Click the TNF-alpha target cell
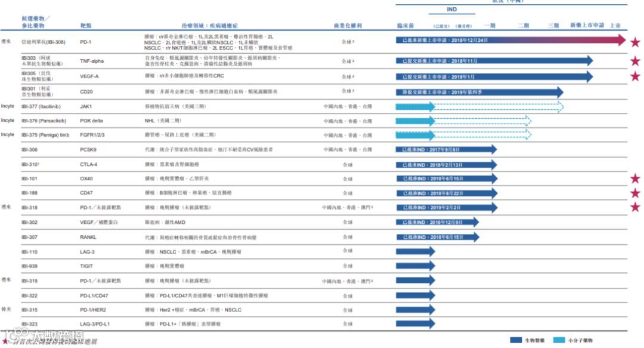Viewport: 644px width, 348px height. 92,61
